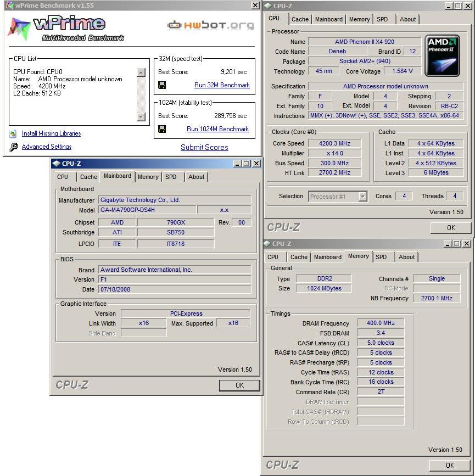Image resolution: width=475 pixels, height=476 pixels.
Task: Click Level 3 cache 6 MBytes value
Action: coord(436,172)
